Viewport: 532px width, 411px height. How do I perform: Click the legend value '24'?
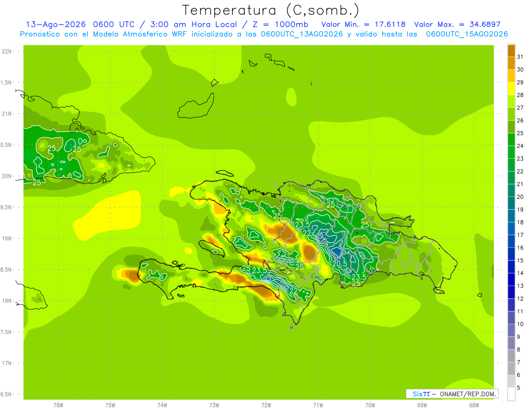coord(520,146)
